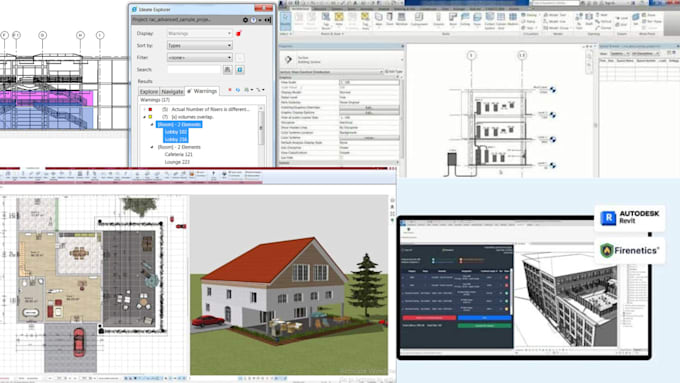Select the Modify tool in Revit ribbon

pyautogui.click(x=285, y=21)
